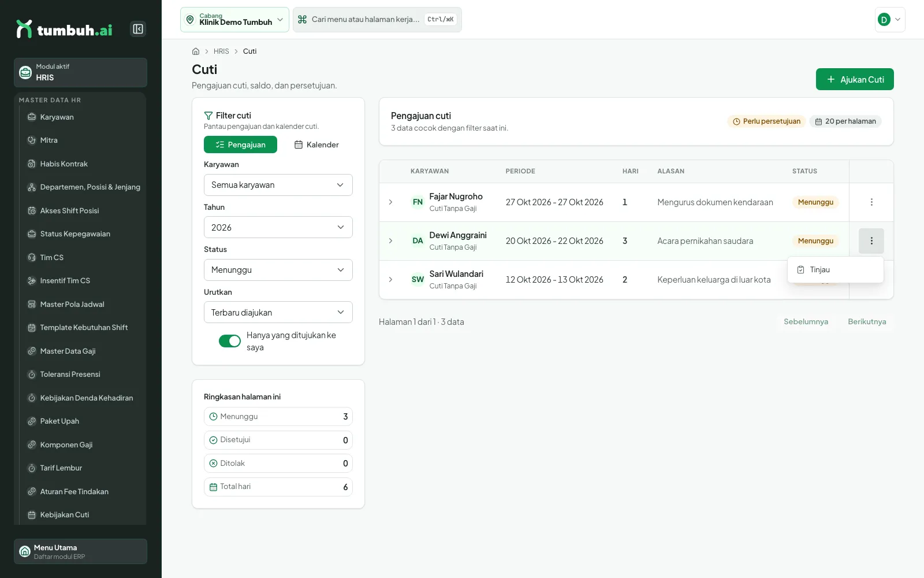Image resolution: width=924 pixels, height=578 pixels.
Task: Switch to the Kalender tab
Action: point(316,144)
